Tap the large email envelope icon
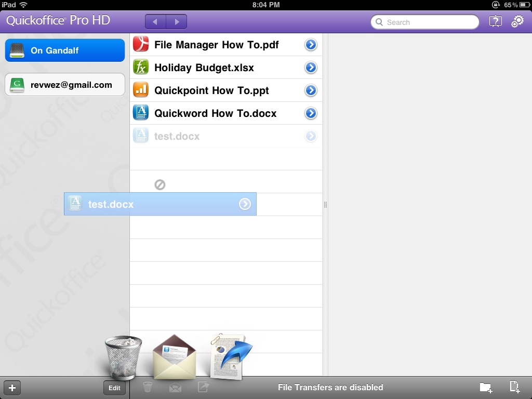This screenshot has height=399, width=532. 174,357
